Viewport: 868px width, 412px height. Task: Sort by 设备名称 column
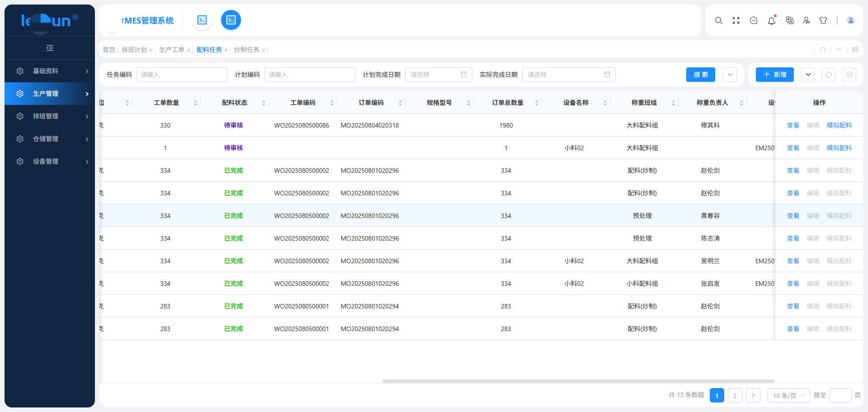pyautogui.click(x=605, y=103)
